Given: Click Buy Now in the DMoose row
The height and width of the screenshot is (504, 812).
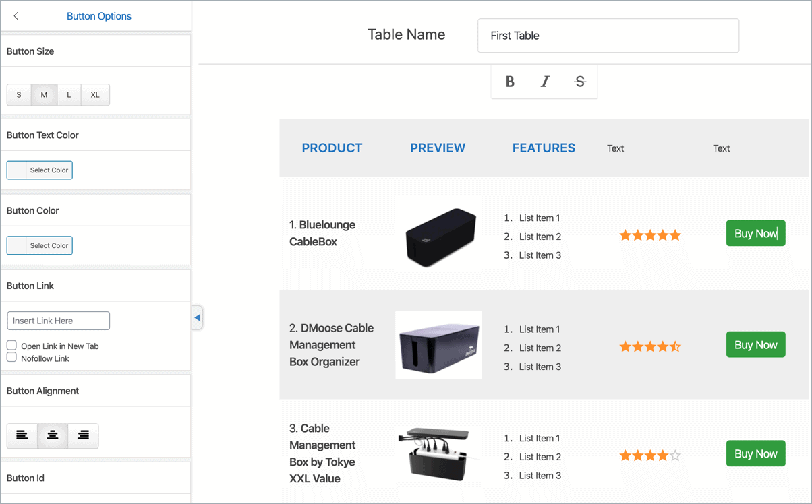Looking at the screenshot, I should click(755, 344).
